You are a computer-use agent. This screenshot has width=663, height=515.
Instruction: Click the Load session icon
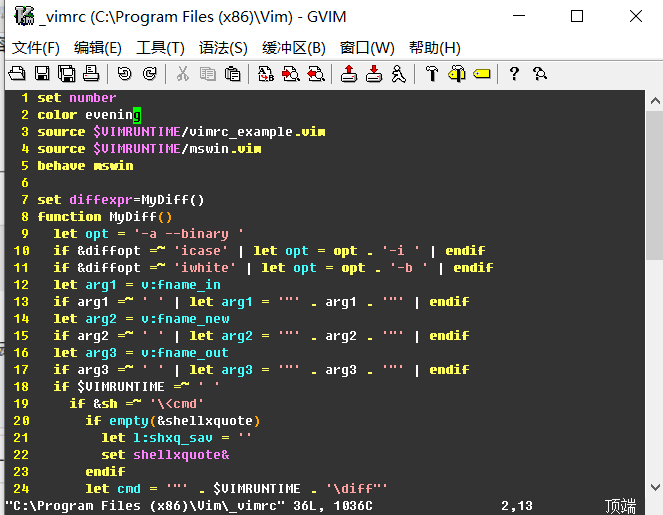pos(349,74)
